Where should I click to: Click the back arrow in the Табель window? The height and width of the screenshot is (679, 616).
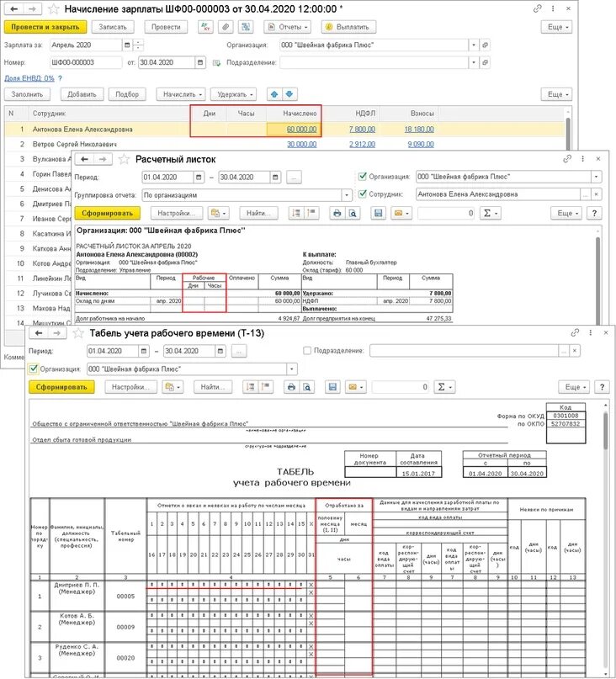(x=39, y=333)
